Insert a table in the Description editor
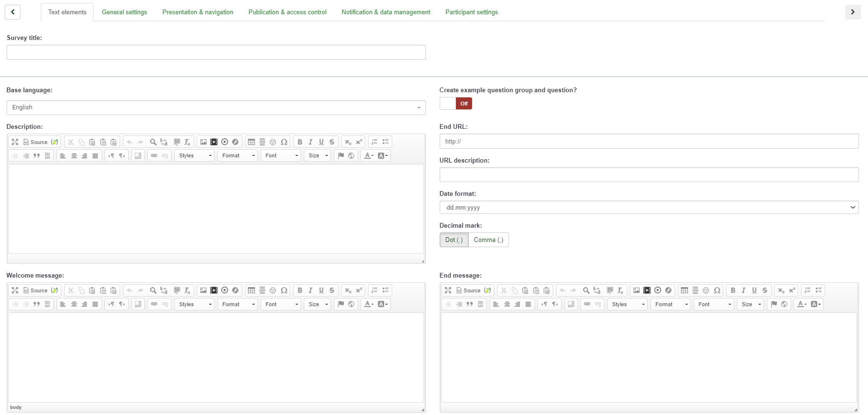The image size is (868, 415). [251, 142]
